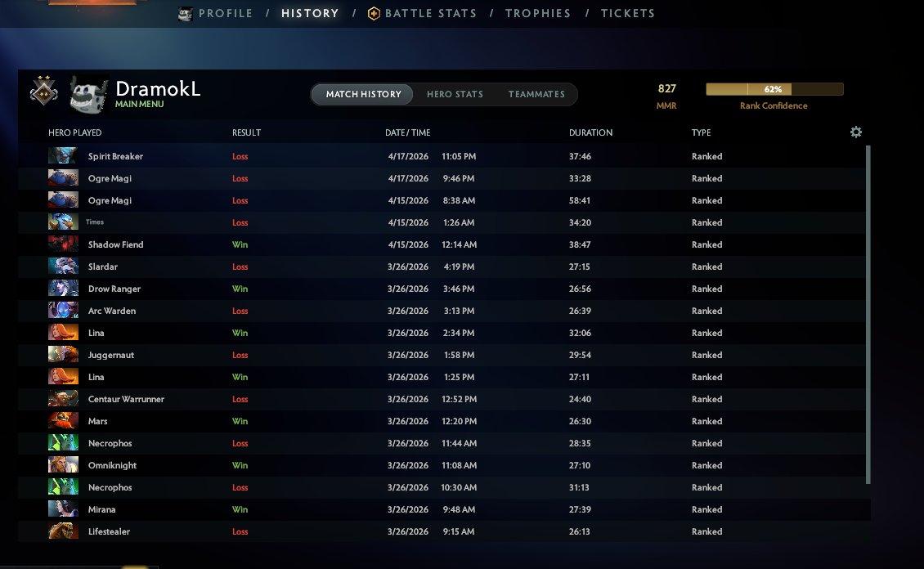Screen dimensions: 924x569
Task: Open the Profile tab
Action: pos(226,13)
